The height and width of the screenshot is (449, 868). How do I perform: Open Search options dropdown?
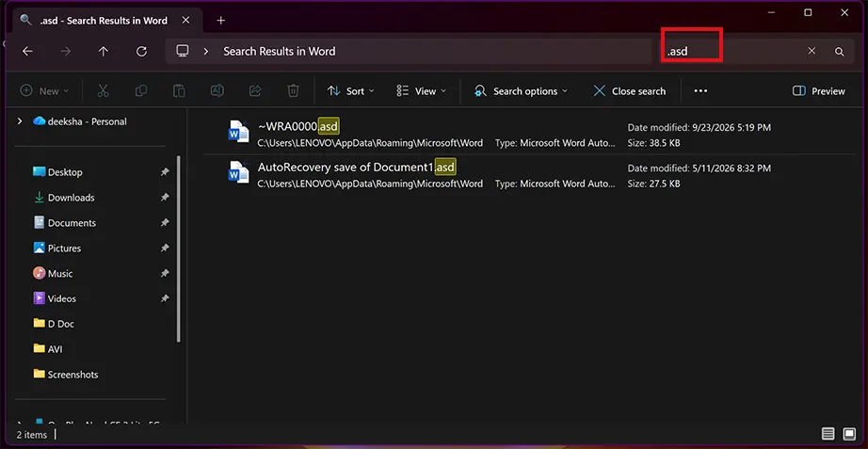521,90
